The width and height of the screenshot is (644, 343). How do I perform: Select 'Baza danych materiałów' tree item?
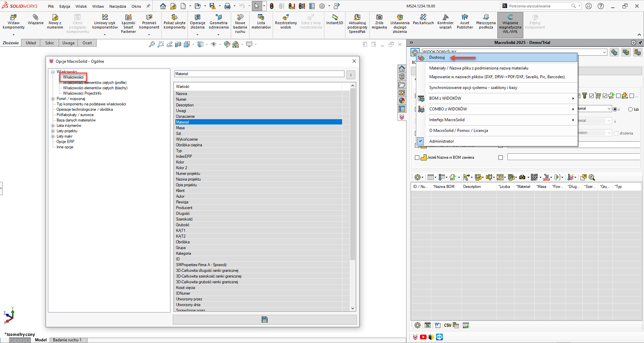click(x=76, y=120)
